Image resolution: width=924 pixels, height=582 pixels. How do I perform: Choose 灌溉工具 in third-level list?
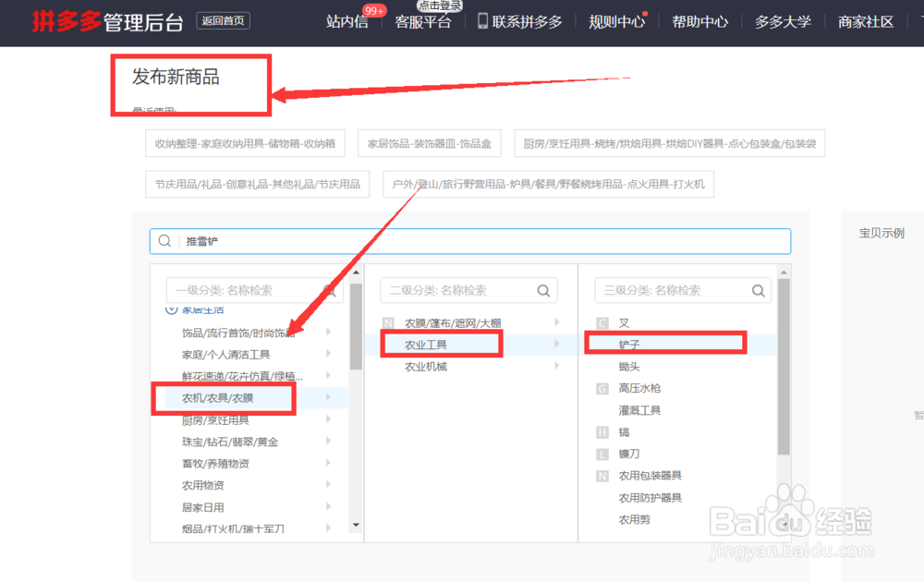[639, 410]
